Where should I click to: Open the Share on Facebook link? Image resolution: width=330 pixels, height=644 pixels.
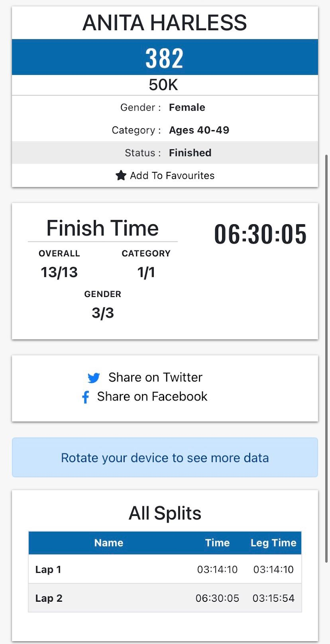click(x=145, y=397)
